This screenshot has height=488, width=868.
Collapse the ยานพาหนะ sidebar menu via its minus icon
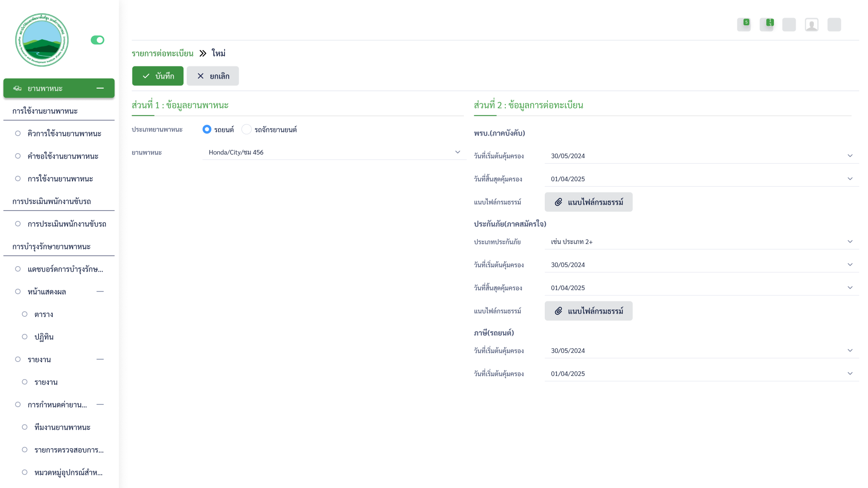tap(100, 88)
